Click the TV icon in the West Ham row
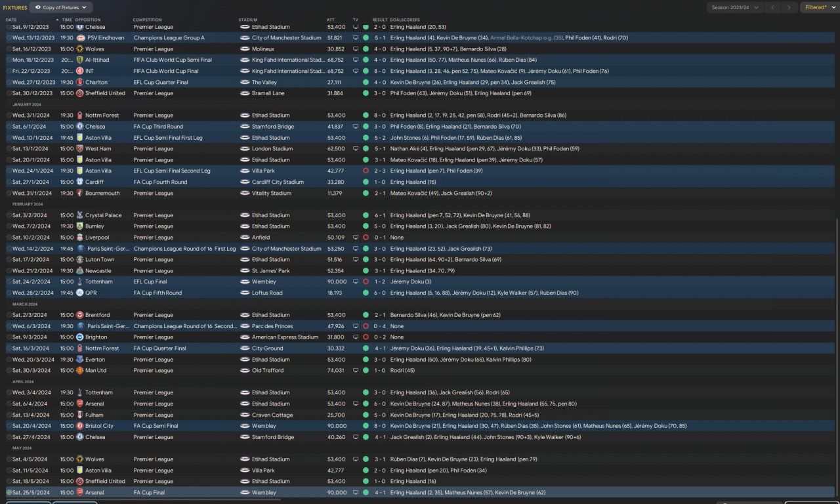840x504 pixels. [356, 149]
